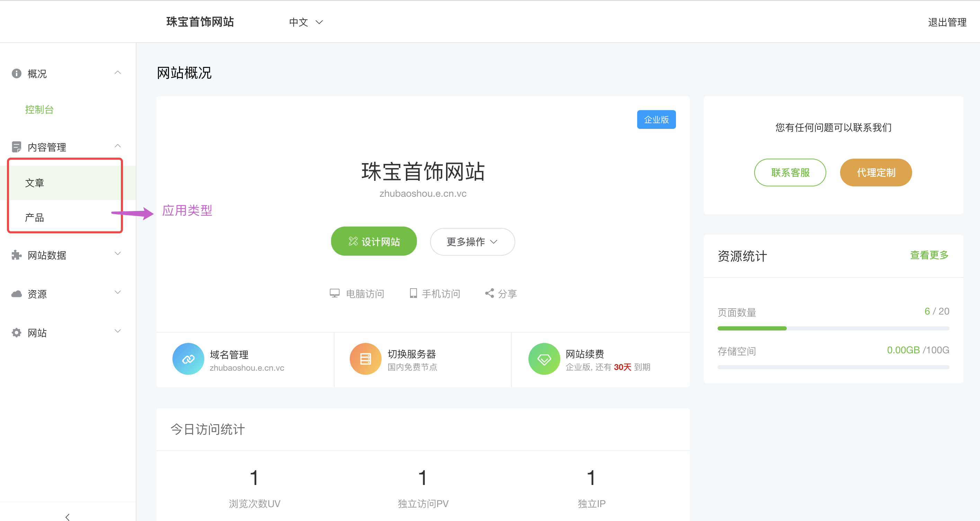Click the 6 / 20 page count value
The height and width of the screenshot is (521, 980).
tap(937, 311)
